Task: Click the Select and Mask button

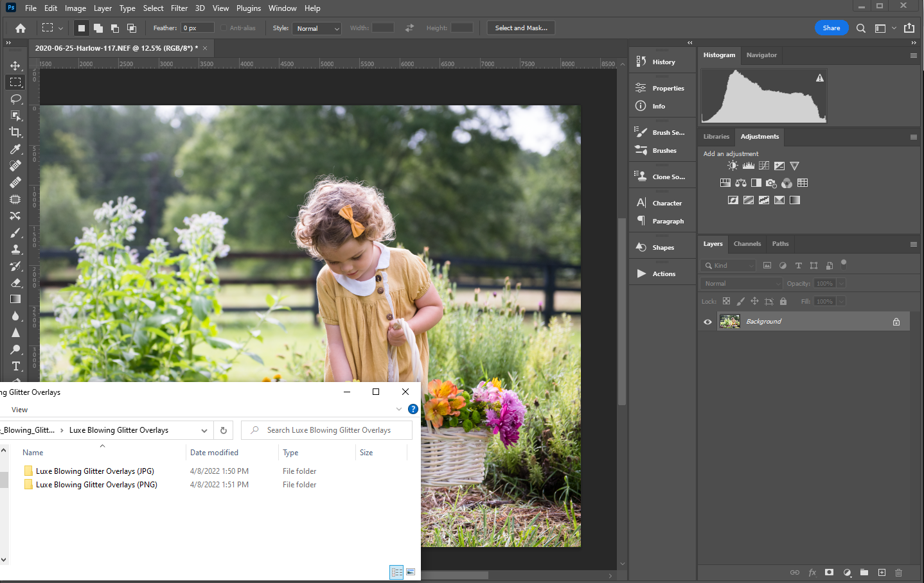Action: [x=520, y=28]
